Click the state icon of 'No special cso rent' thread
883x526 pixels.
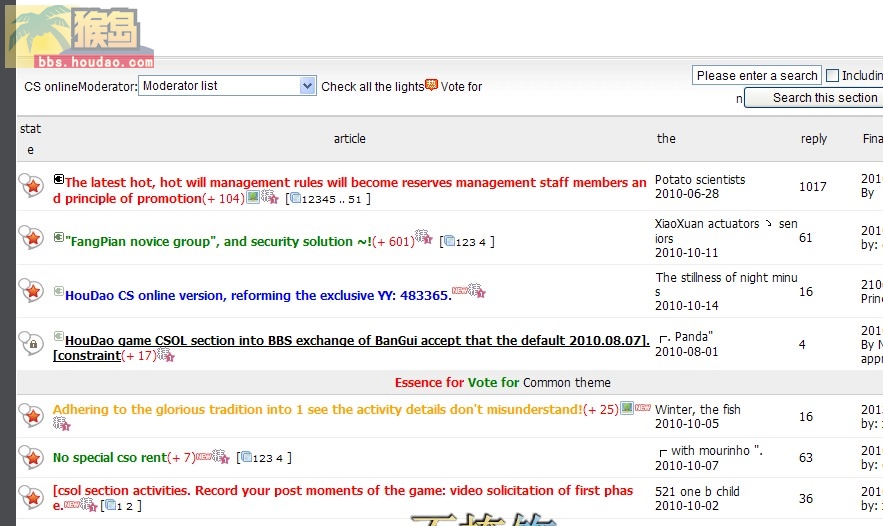click(31, 457)
